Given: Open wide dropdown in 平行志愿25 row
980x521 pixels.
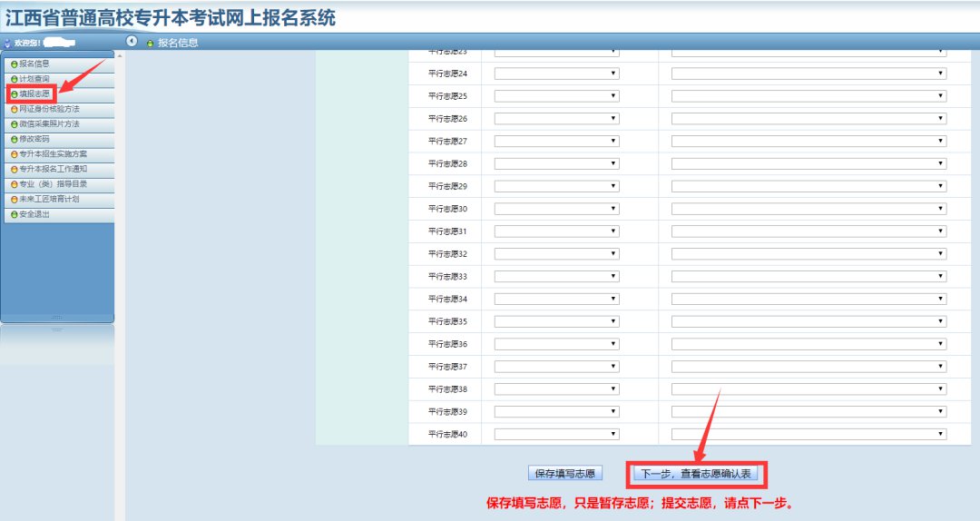Looking at the screenshot, I should coord(808,95).
